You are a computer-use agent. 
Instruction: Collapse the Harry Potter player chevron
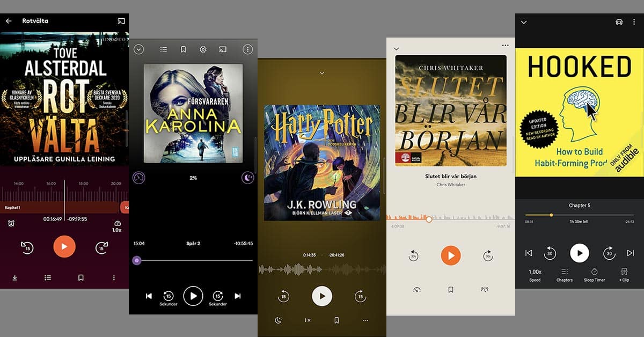322,73
